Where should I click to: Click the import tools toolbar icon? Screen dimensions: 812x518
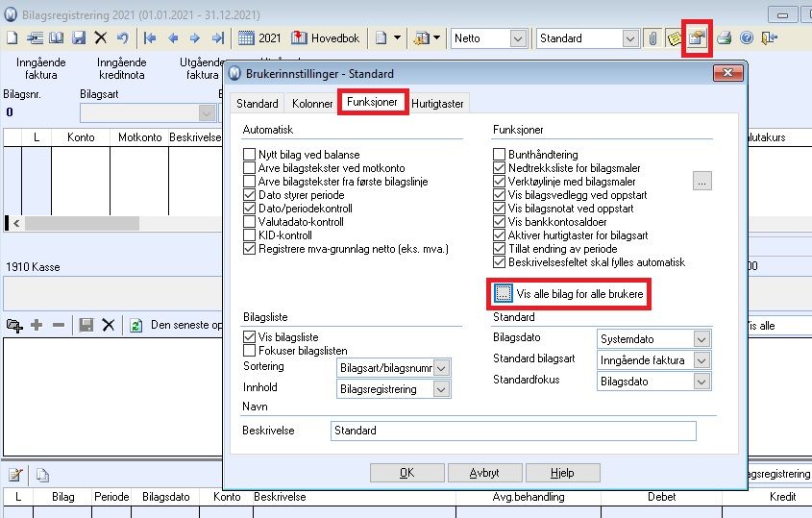pos(422,37)
